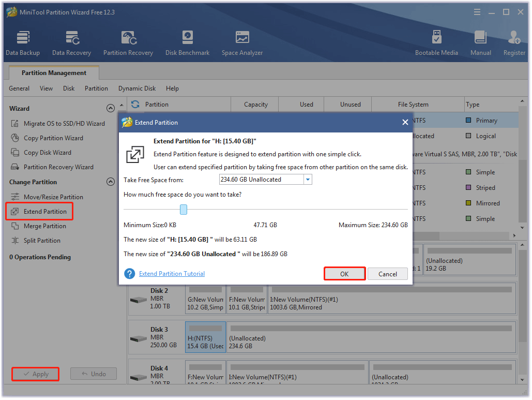Open the Disk menu
The width and height of the screenshot is (532, 400).
pos(69,88)
